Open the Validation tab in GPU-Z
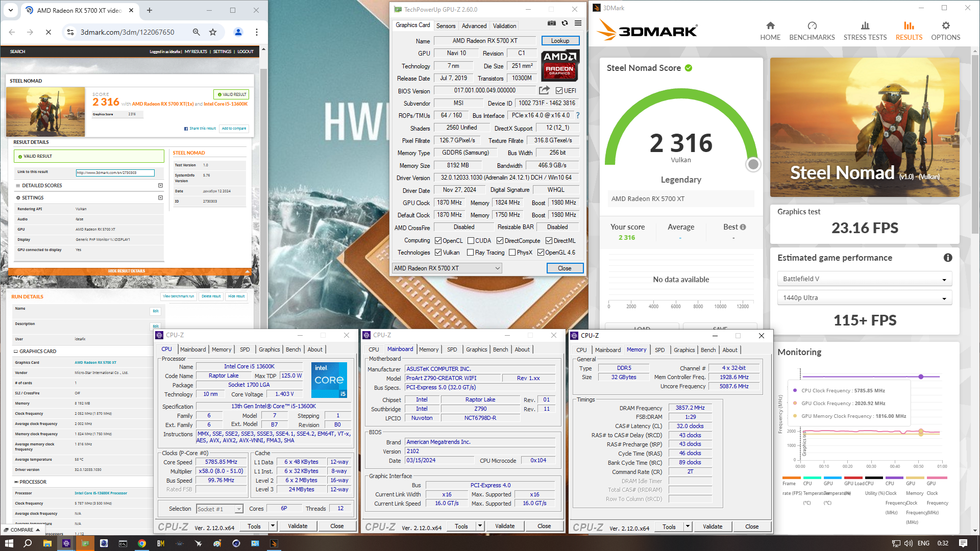Image resolution: width=980 pixels, height=551 pixels. click(504, 26)
